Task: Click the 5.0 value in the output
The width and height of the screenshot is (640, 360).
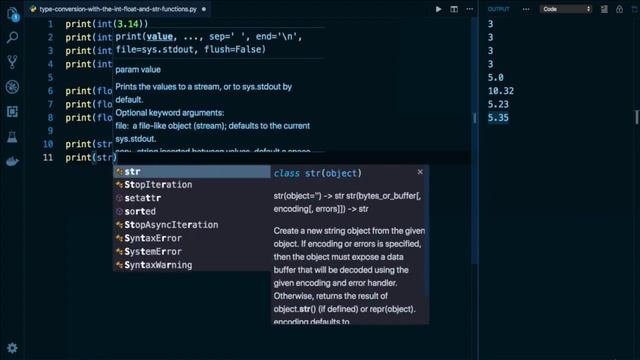Action: coord(496,78)
